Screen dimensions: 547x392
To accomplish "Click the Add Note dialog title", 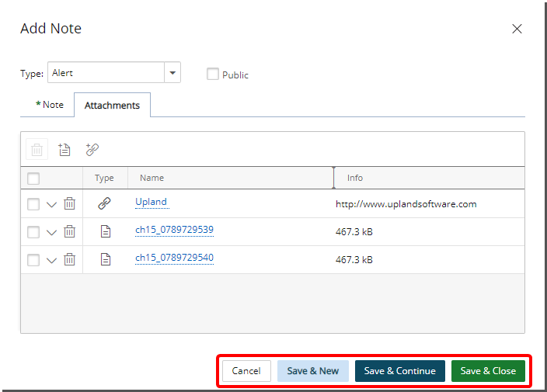I will (x=51, y=29).
